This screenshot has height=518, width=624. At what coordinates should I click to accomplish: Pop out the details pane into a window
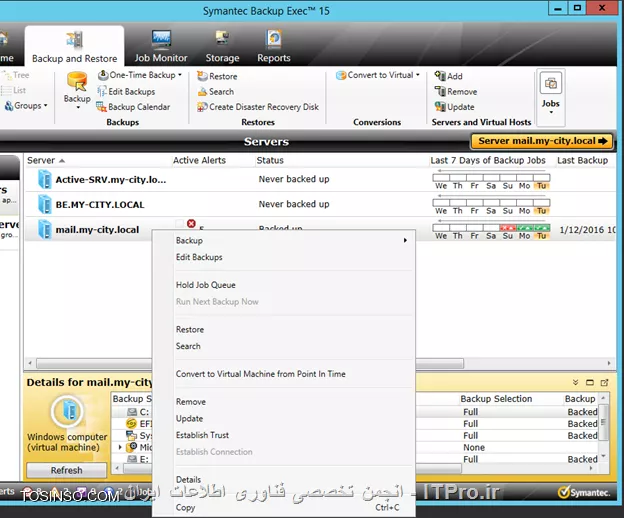pyautogui.click(x=604, y=382)
